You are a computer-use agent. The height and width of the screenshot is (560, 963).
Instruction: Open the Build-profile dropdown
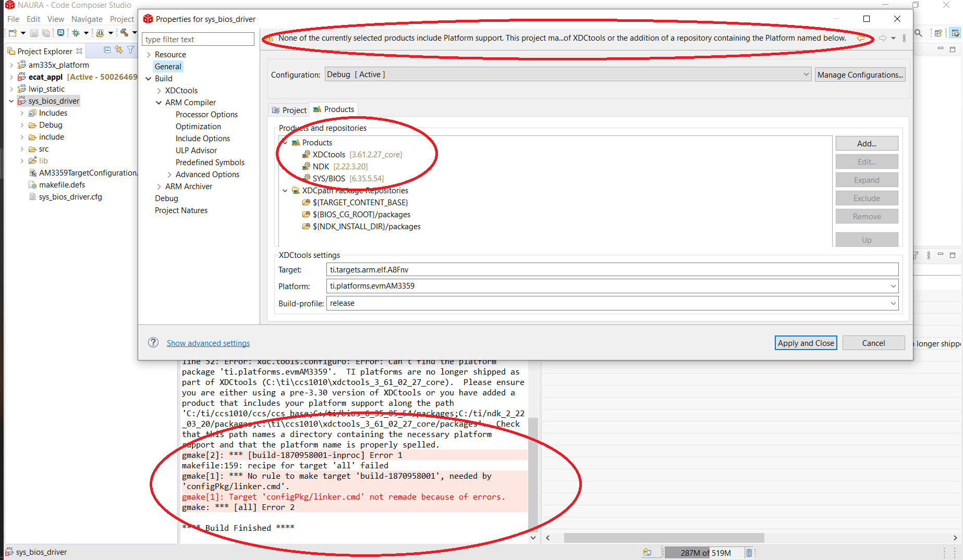tap(893, 303)
